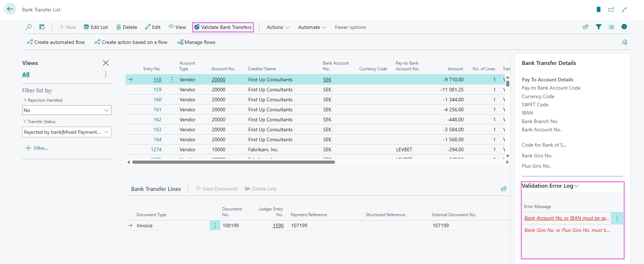
Task: Open the Bank Giro No. error message
Action: 567,230
